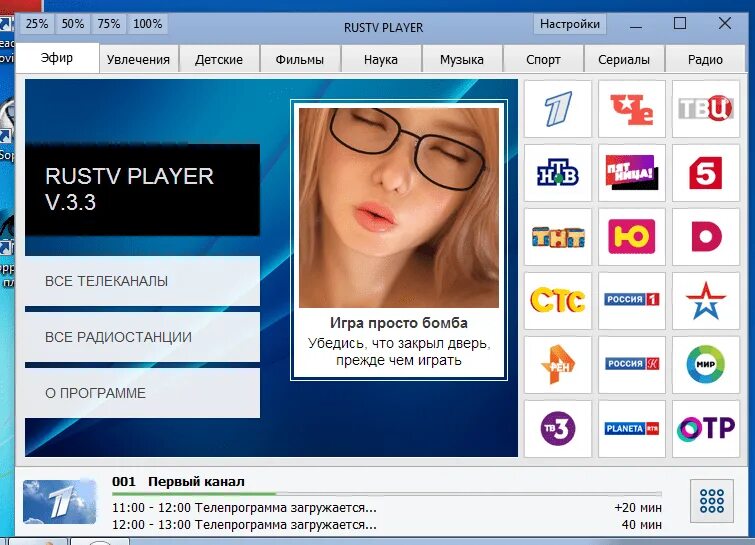Open the Фильмы tab
Viewport: 755px width, 545px height.
(299, 60)
